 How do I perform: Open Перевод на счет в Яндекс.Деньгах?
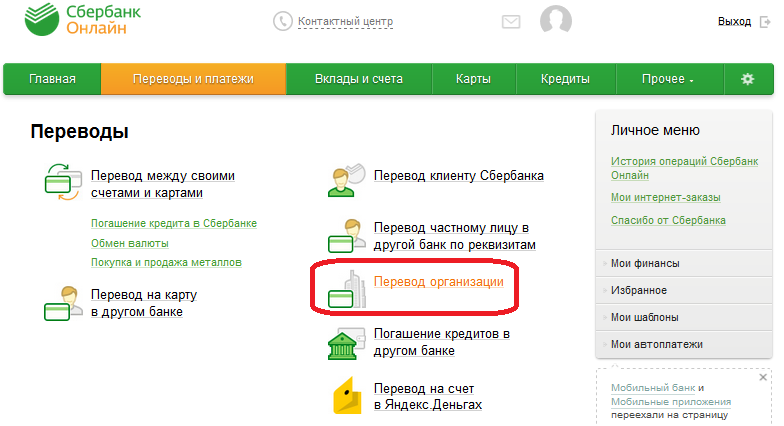[x=428, y=396]
